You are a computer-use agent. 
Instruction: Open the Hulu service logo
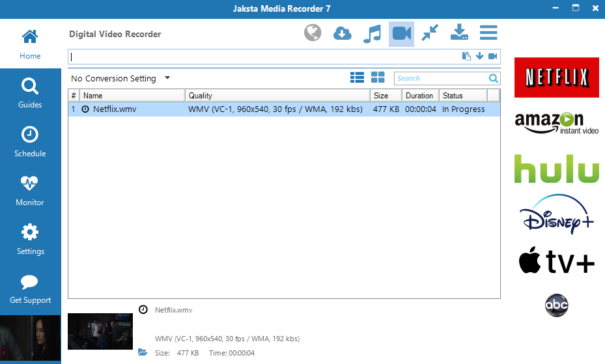556,169
